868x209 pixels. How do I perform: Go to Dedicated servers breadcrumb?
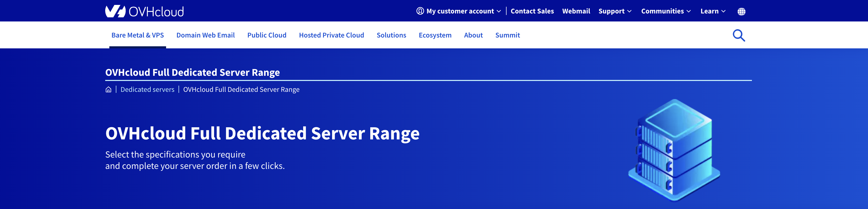(x=147, y=89)
